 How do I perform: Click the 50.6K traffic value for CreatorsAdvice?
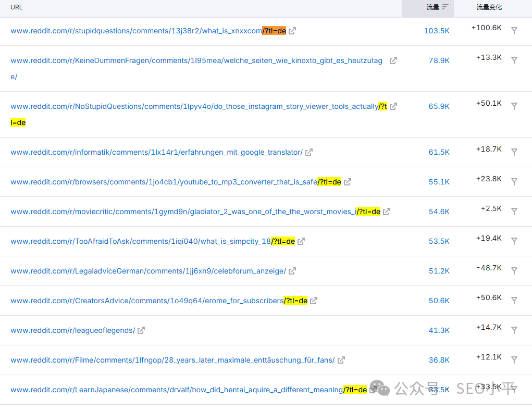(439, 301)
